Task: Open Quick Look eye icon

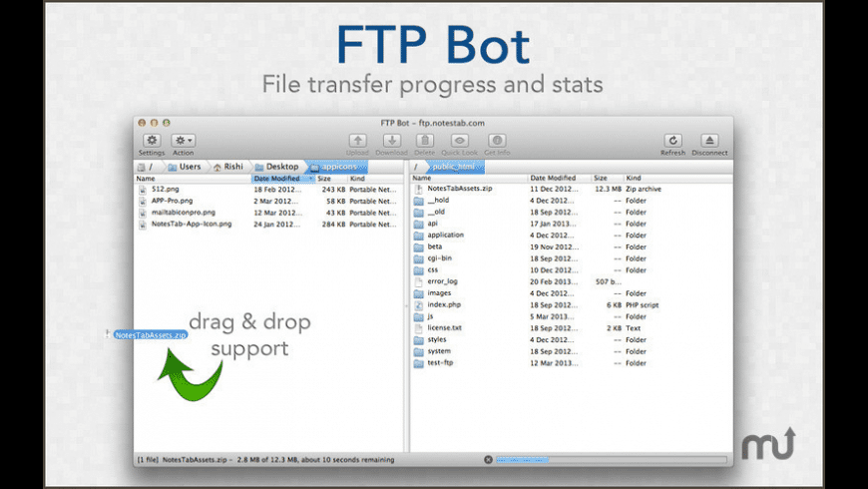Action: [x=460, y=141]
